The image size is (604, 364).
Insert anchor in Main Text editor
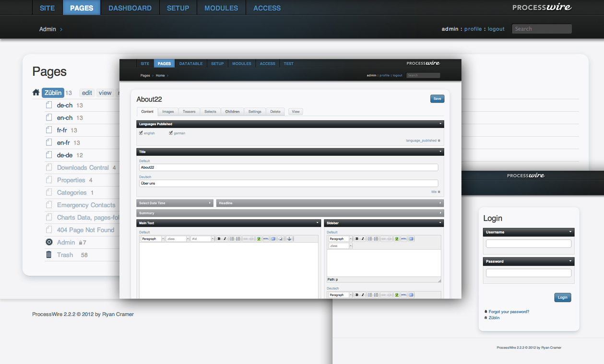289,239
